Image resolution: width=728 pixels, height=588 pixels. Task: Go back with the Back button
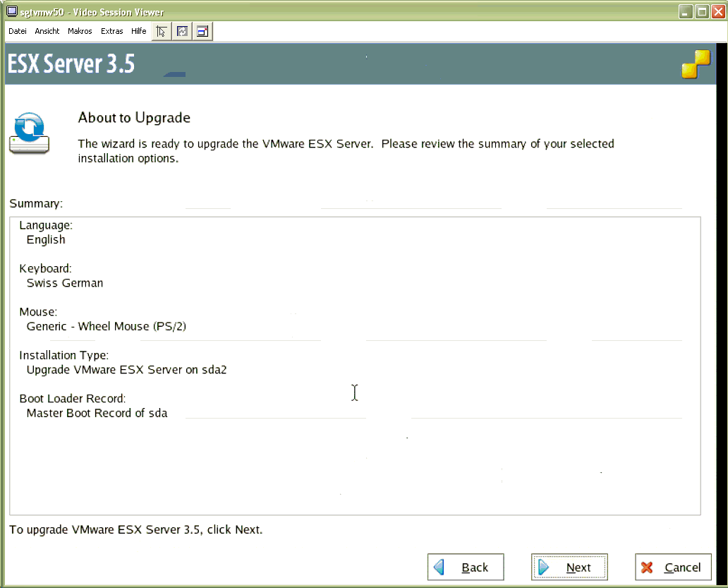click(466, 567)
